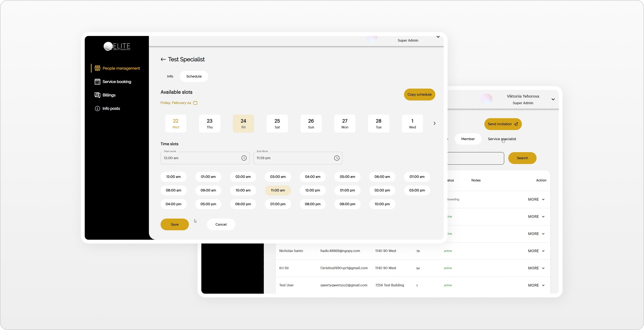Select date 26 Sun
This screenshot has height=330, width=644.
[x=311, y=123]
